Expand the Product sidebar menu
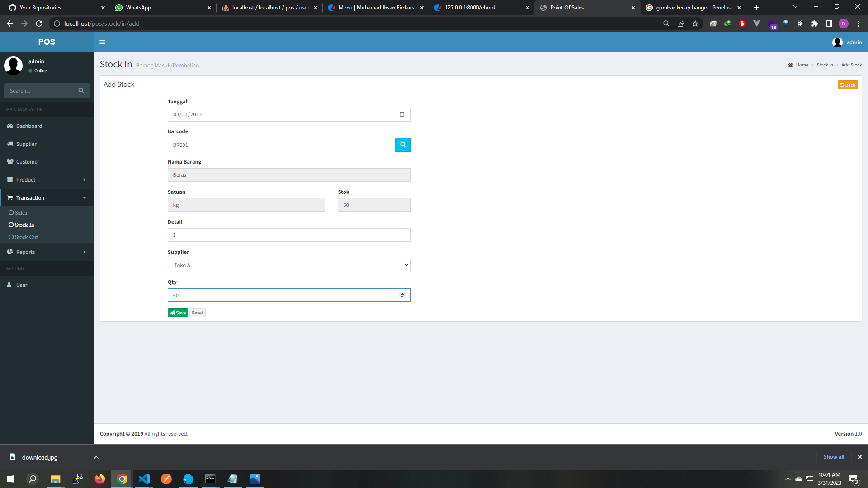 (47, 180)
